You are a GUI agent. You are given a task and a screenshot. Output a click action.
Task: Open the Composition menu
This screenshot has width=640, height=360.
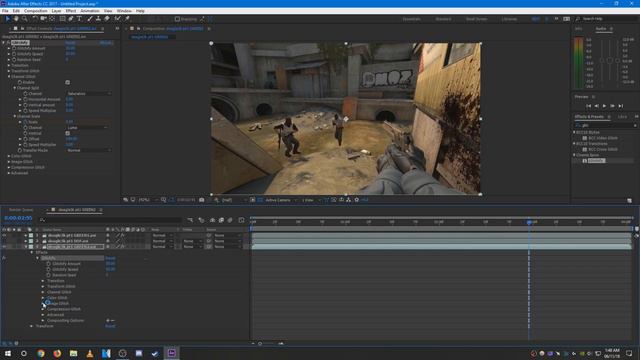click(36, 11)
